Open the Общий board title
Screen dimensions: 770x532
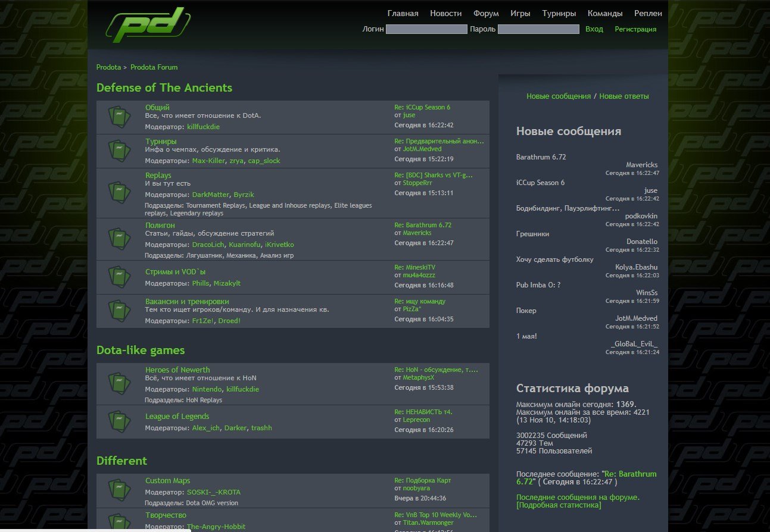157,108
